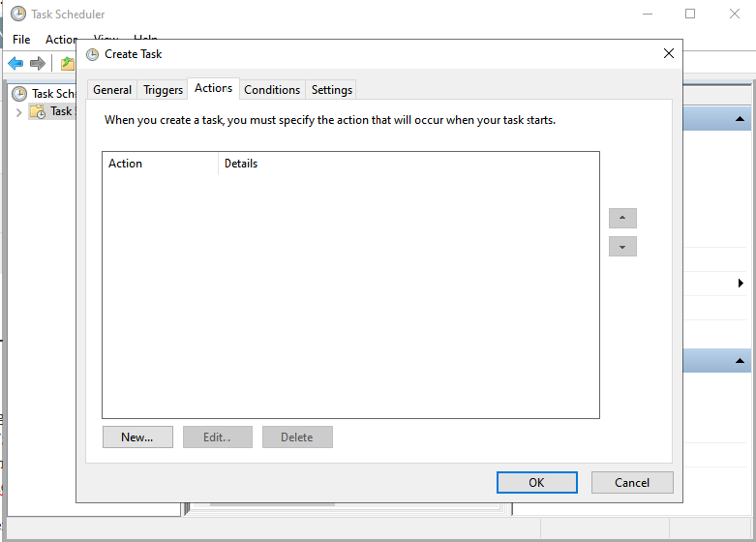Click the back arrow in the toolbar
Viewport: 756px width, 542px height.
15,63
